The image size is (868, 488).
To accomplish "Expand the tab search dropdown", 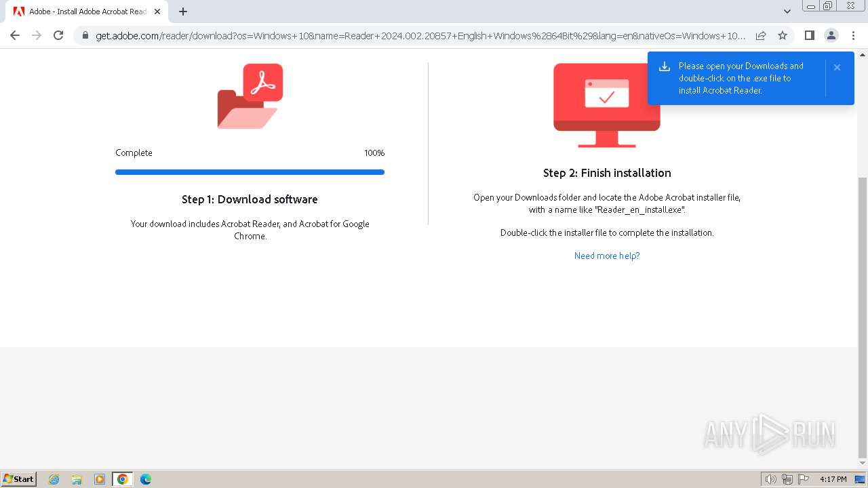I will tap(787, 12).
